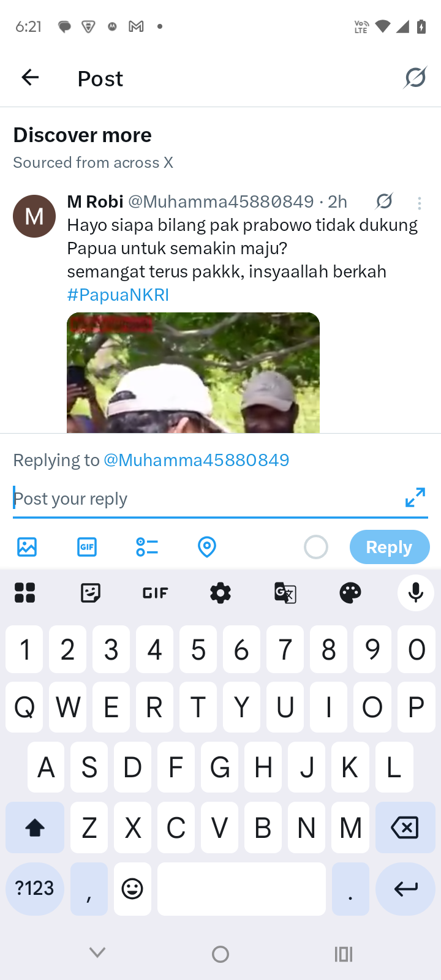Screen dimensions: 441x980
Task: Open Grok icon beside M Robi's post
Action: click(x=384, y=201)
